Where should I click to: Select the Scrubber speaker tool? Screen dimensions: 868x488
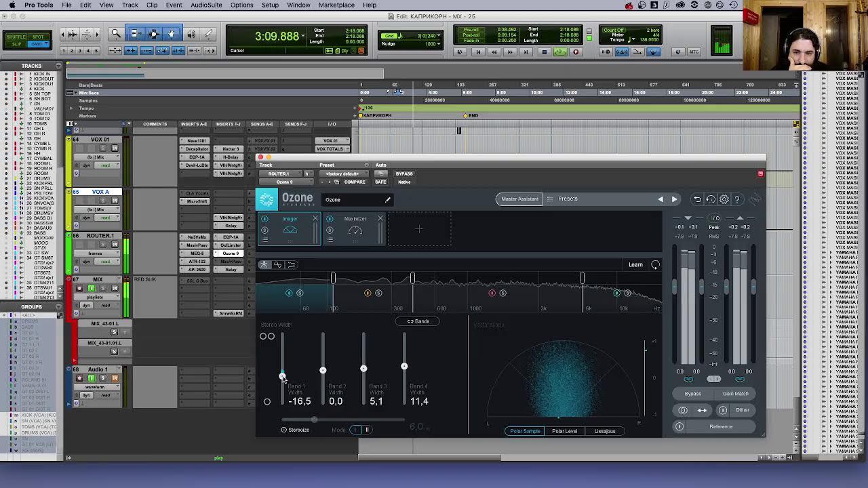[x=191, y=33]
